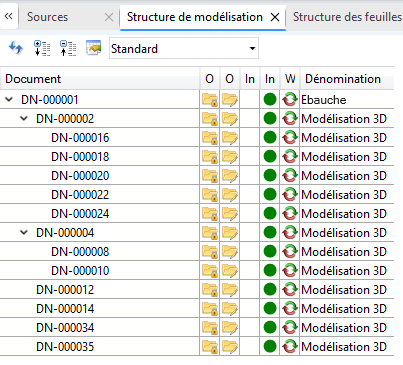Click the W column header
403x365 pixels.
pos(290,79)
